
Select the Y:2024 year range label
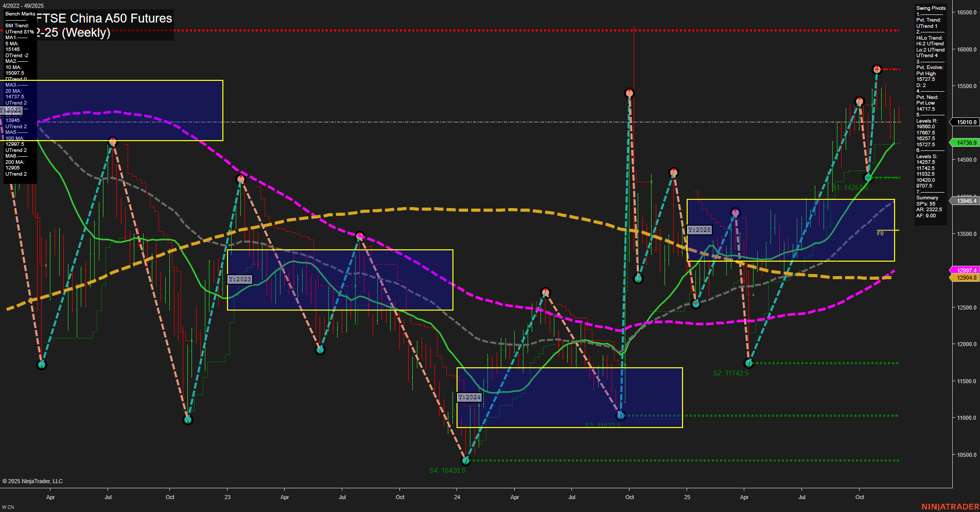tap(470, 397)
